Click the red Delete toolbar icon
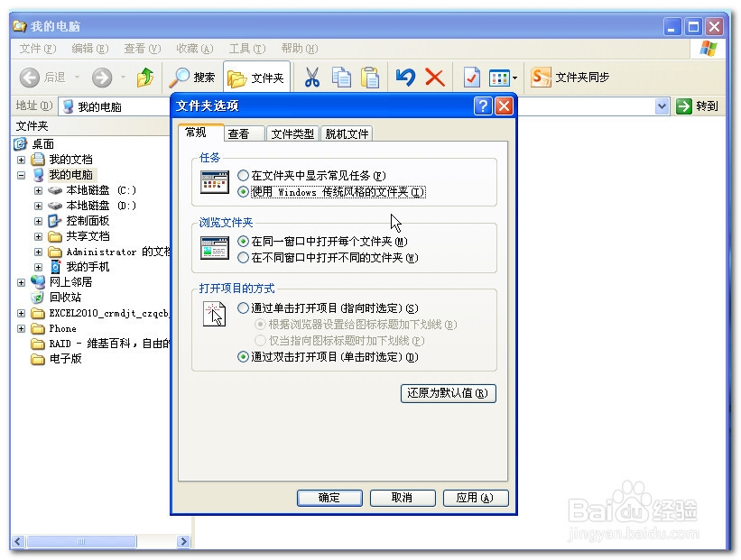Screen dimensions: 741x560 (434, 77)
